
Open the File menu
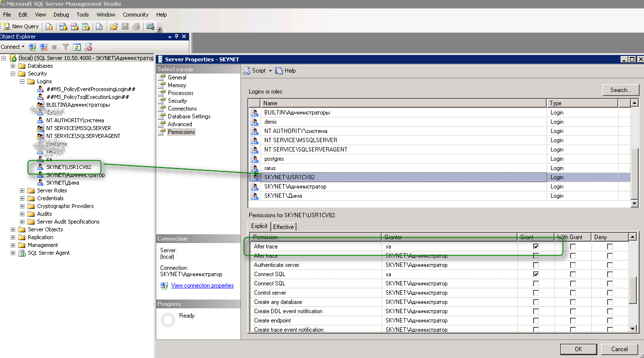7,15
